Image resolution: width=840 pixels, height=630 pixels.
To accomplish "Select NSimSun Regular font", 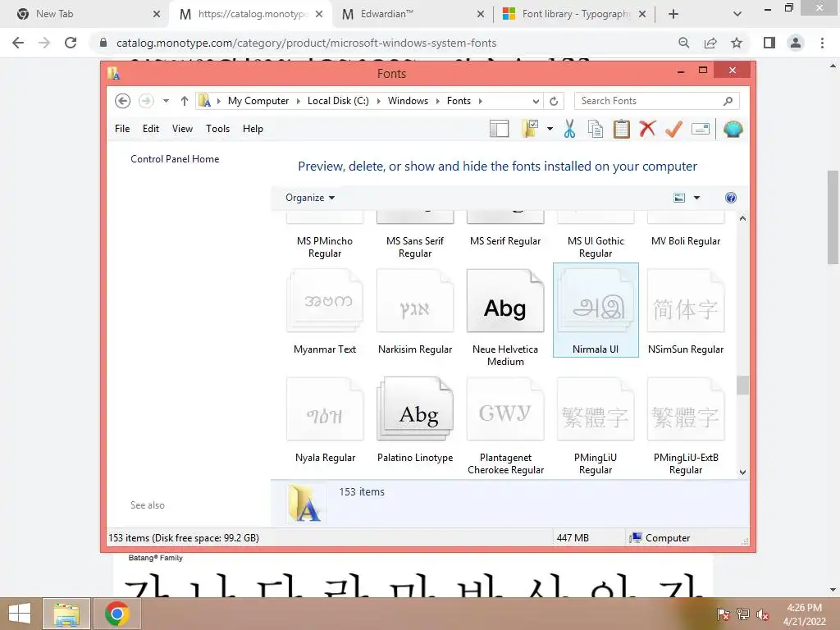I will point(686,312).
